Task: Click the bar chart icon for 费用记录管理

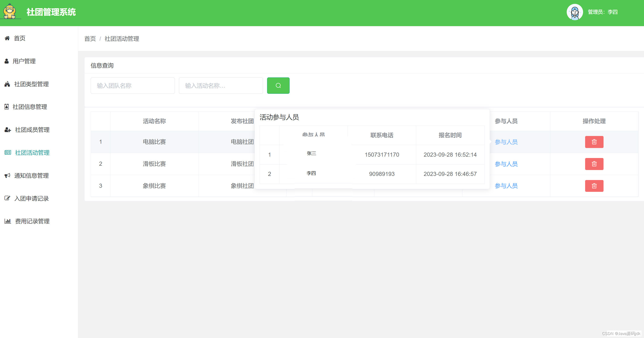Action: [x=8, y=221]
